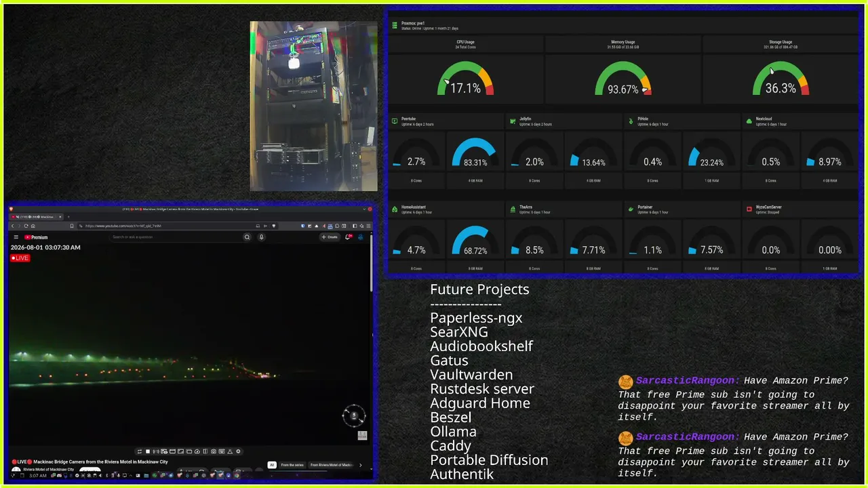Click the "Paperless-ngx" future project text
The height and width of the screenshot is (488, 868).
click(x=476, y=318)
